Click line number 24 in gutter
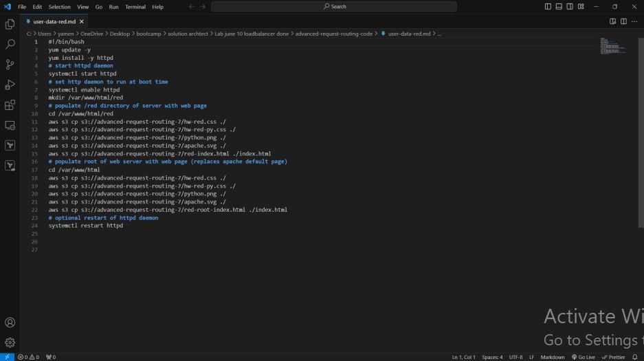The height and width of the screenshot is (361, 644). 34,226
